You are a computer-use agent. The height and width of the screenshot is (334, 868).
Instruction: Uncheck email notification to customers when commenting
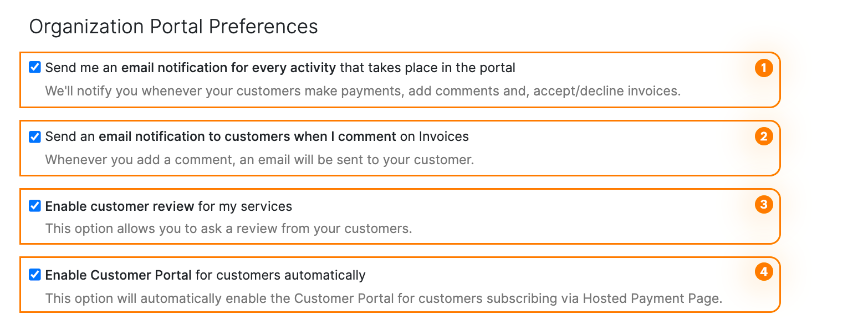[x=34, y=136]
